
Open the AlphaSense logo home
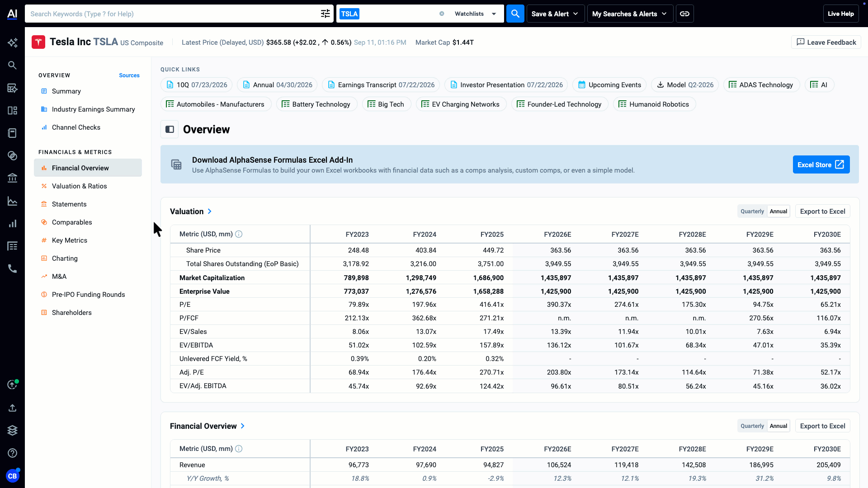point(12,14)
